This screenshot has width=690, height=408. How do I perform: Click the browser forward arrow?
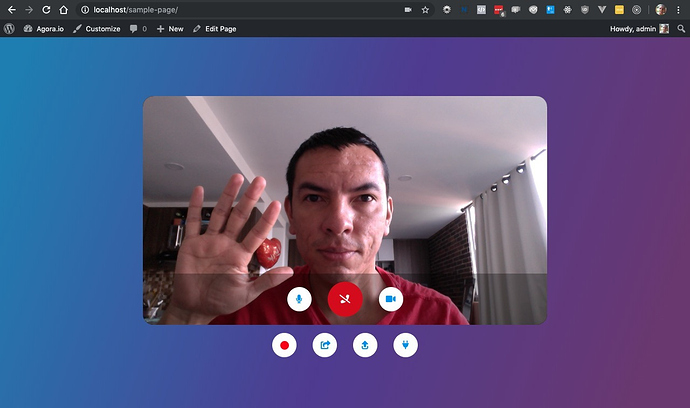click(29, 10)
